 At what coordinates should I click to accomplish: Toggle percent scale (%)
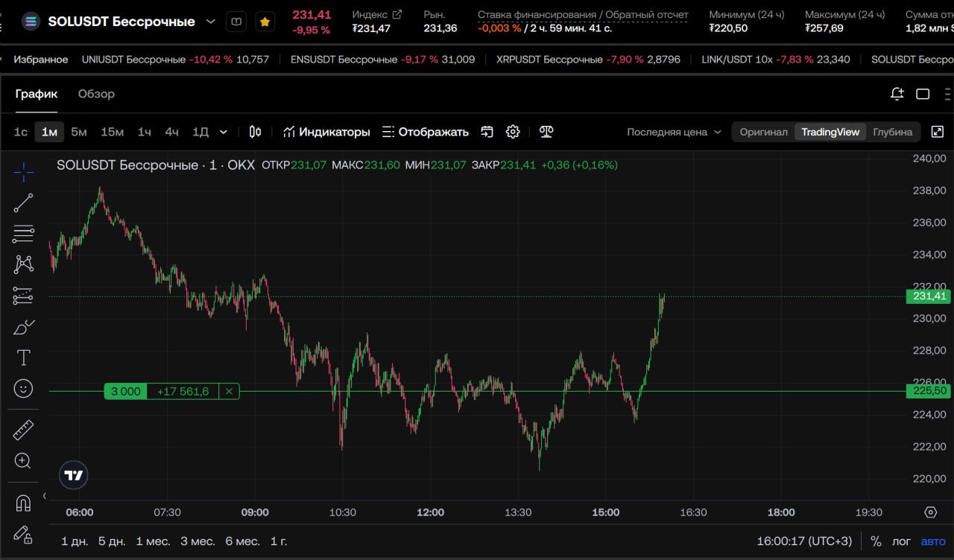876,541
